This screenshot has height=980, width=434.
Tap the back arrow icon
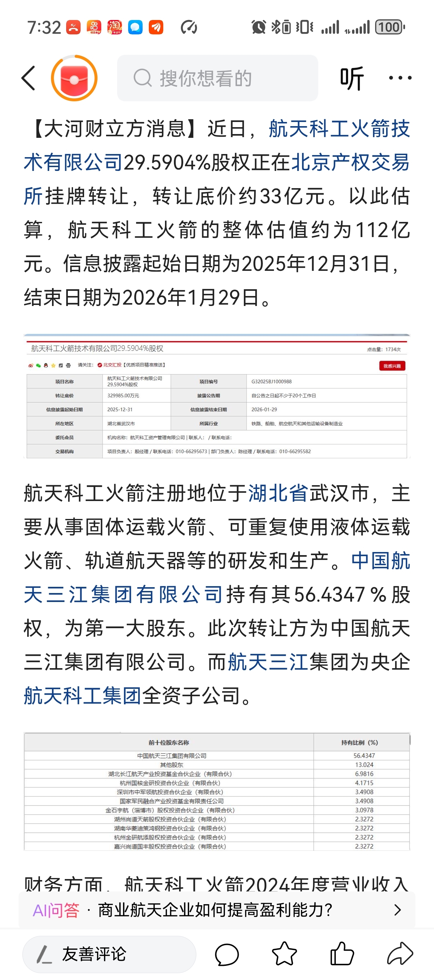(x=28, y=78)
